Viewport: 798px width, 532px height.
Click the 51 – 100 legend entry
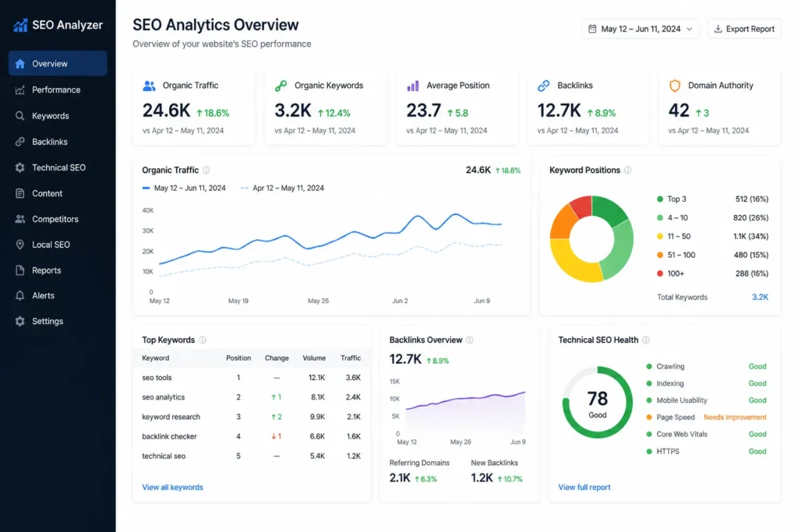point(712,255)
